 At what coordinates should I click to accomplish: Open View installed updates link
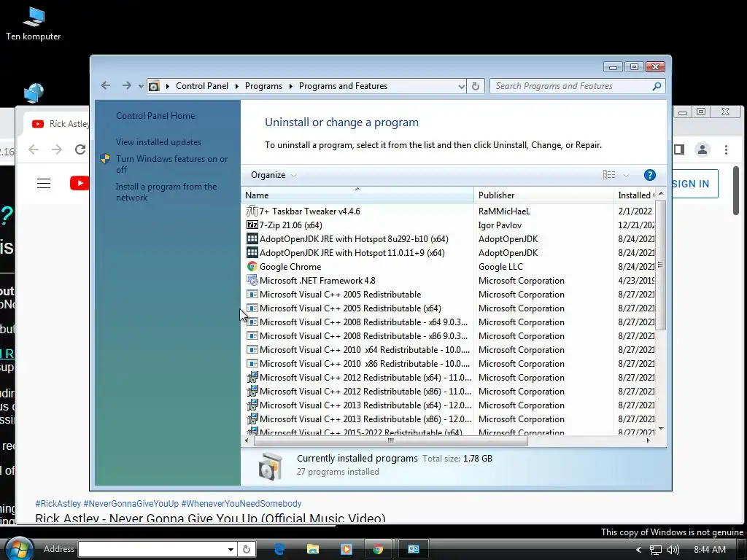tap(158, 142)
